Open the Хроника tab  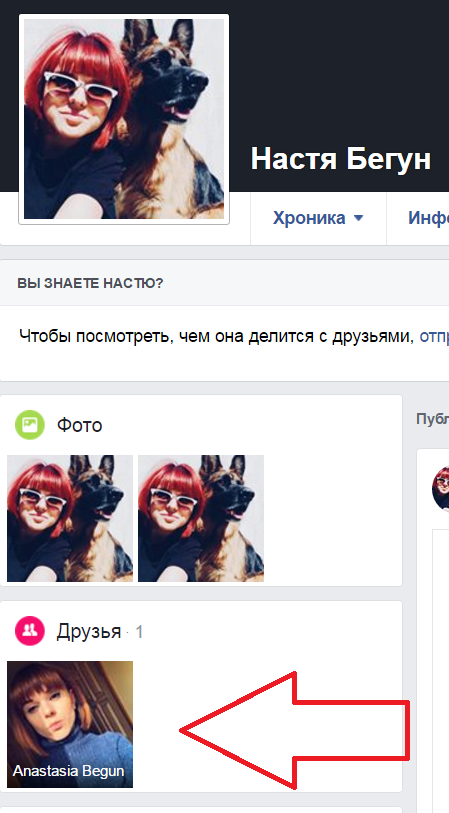click(309, 218)
